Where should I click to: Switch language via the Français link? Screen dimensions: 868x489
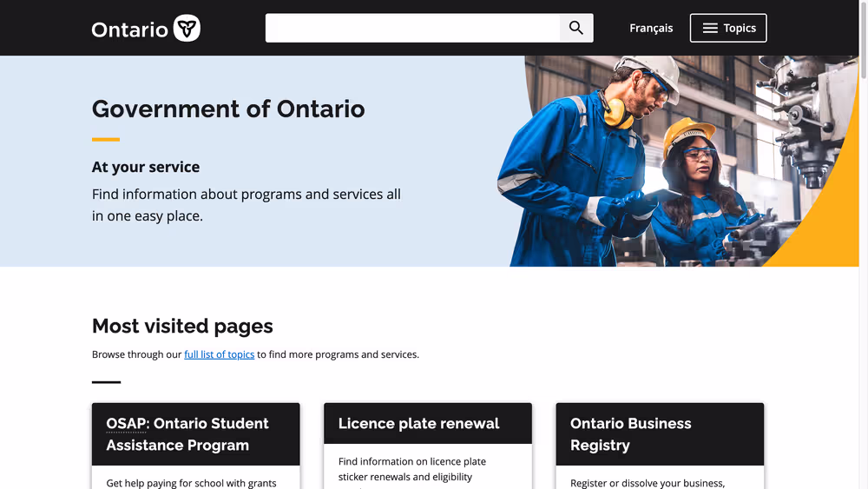pyautogui.click(x=651, y=28)
